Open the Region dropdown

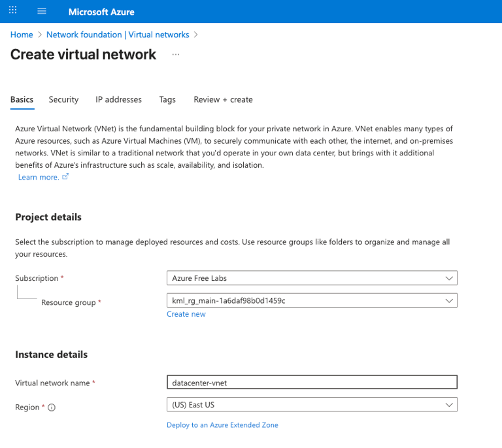click(312, 405)
